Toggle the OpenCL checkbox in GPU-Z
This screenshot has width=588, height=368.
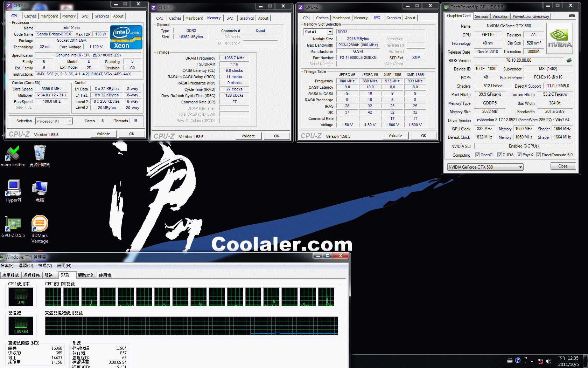coord(477,155)
